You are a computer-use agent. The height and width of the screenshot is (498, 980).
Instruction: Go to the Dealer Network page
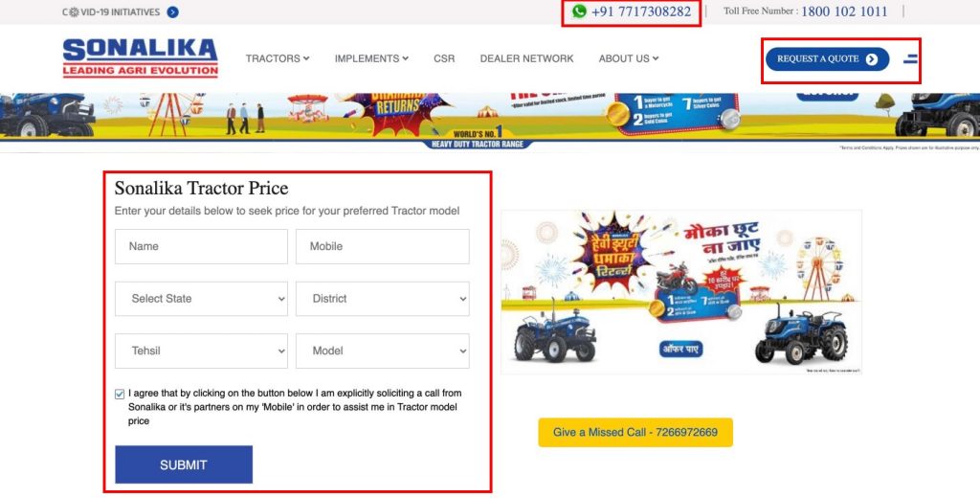[x=527, y=58]
